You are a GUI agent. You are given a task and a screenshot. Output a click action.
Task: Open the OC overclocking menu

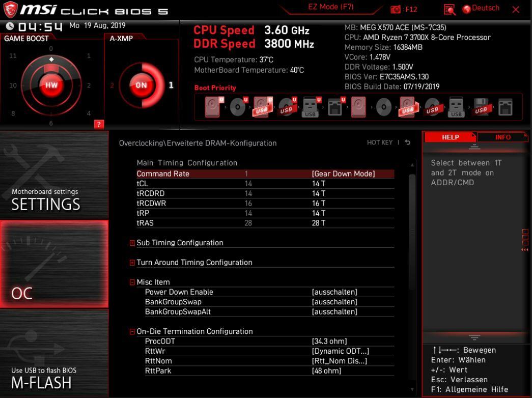click(54, 264)
